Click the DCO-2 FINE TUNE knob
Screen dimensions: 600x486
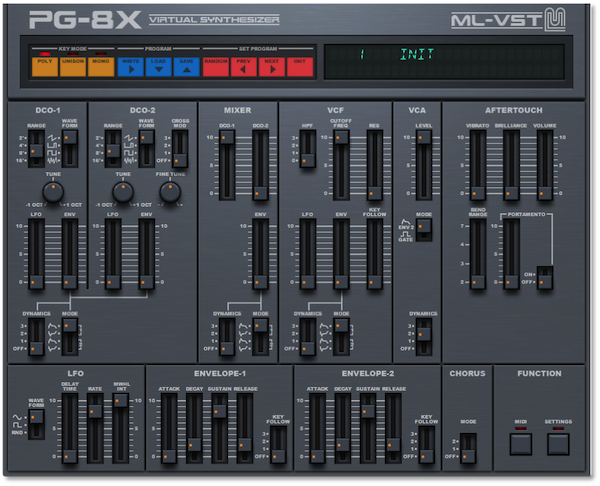tap(170, 192)
